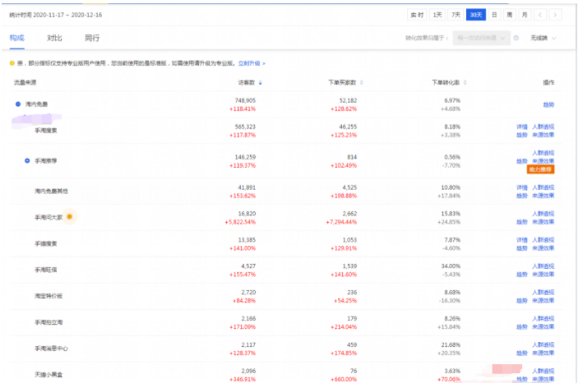Image resolution: width=588 pixels, height=383 pixels.
Task: Click the 流量来源 column header
Action: (25, 82)
